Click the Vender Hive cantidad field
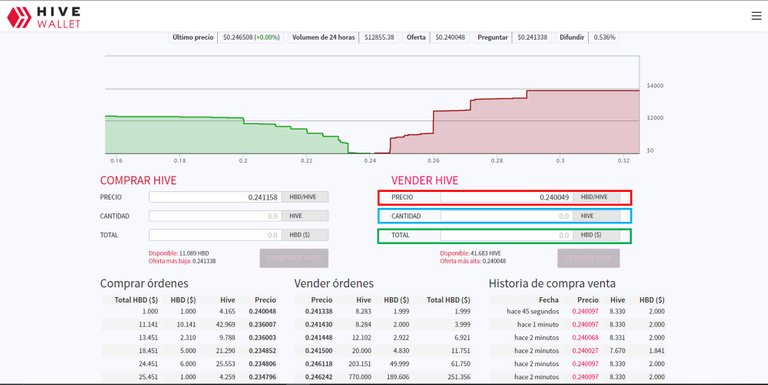The width and height of the screenshot is (768, 385). click(x=506, y=216)
